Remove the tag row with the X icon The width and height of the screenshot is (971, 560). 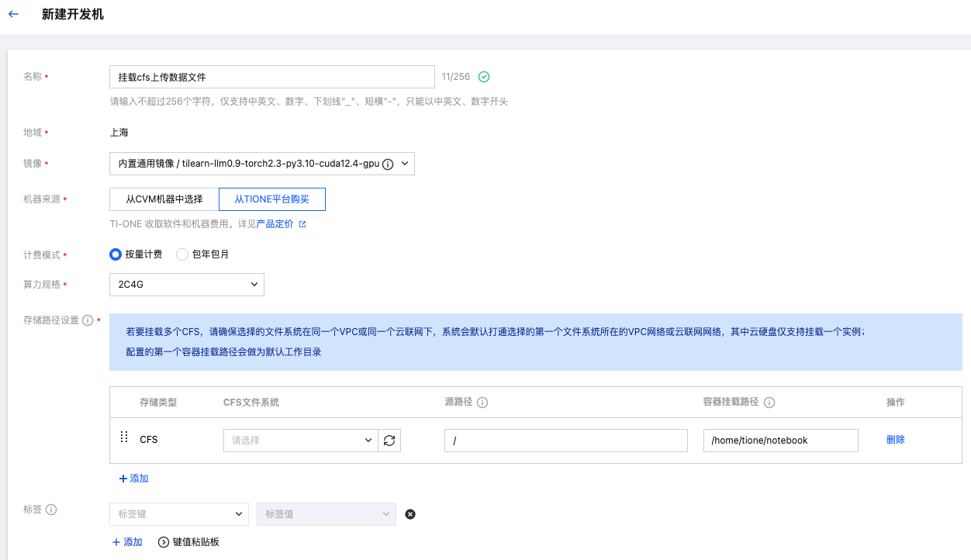[x=410, y=513]
